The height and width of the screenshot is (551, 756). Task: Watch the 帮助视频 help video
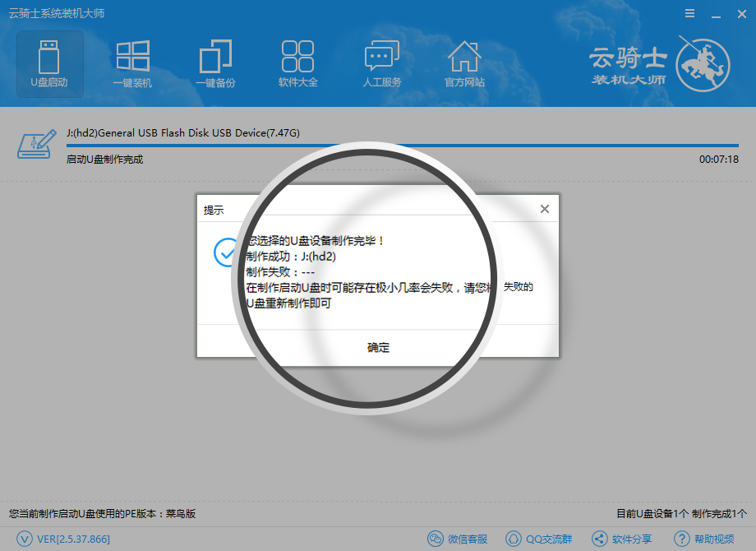point(704,539)
